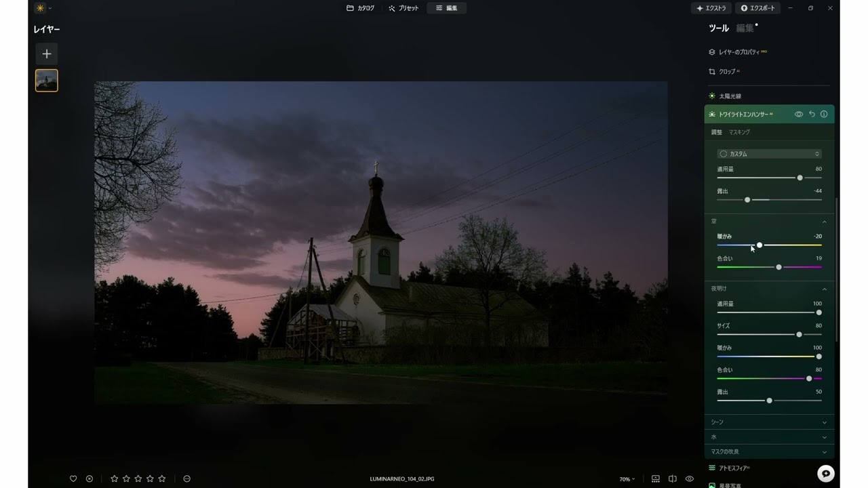The image size is (868, 488).
Task: Click the エクスポート button
Action: point(757,8)
